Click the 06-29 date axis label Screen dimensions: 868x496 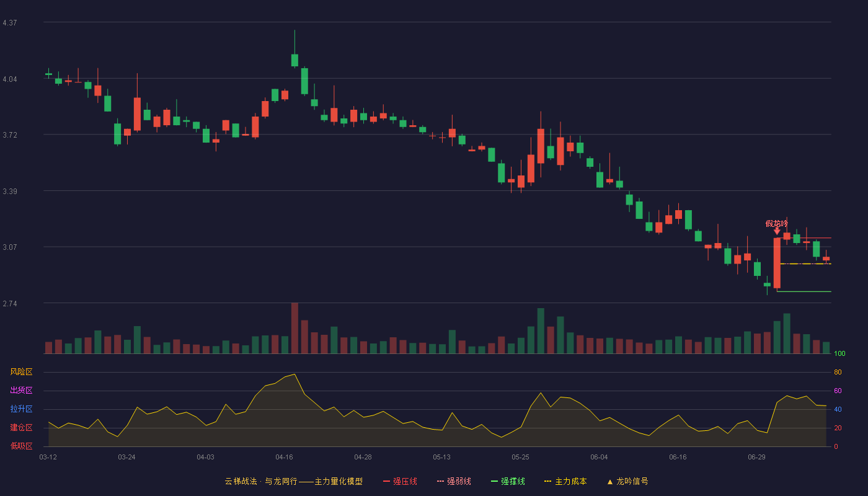click(756, 457)
